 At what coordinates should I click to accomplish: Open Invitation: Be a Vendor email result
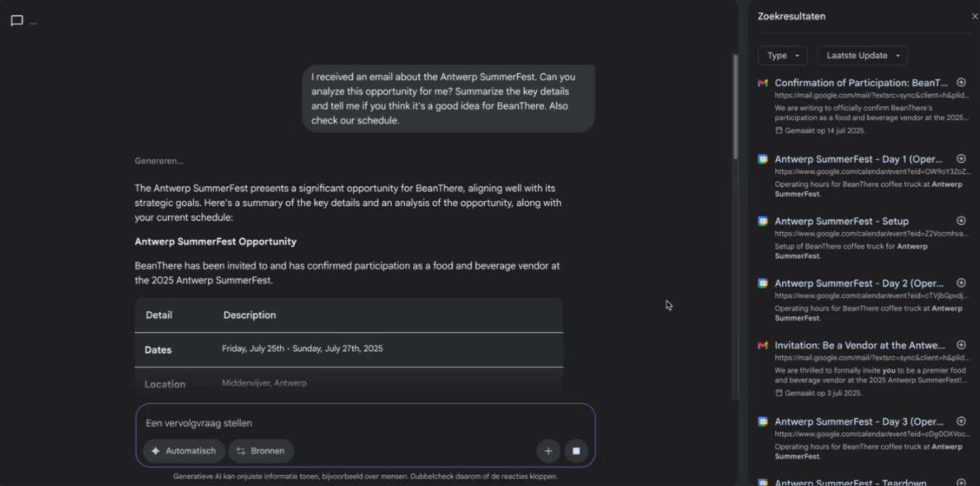[x=859, y=345]
